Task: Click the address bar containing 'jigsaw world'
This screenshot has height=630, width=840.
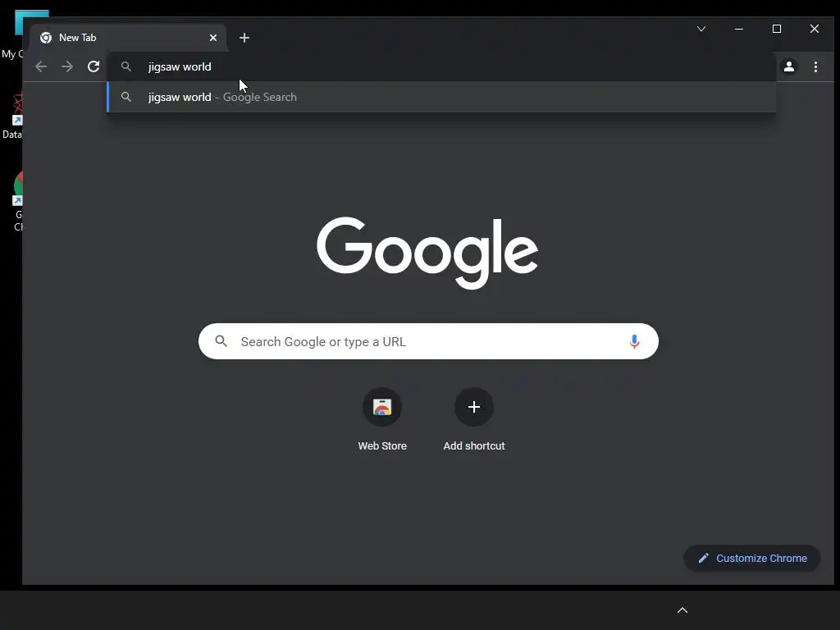Action: coord(441,66)
